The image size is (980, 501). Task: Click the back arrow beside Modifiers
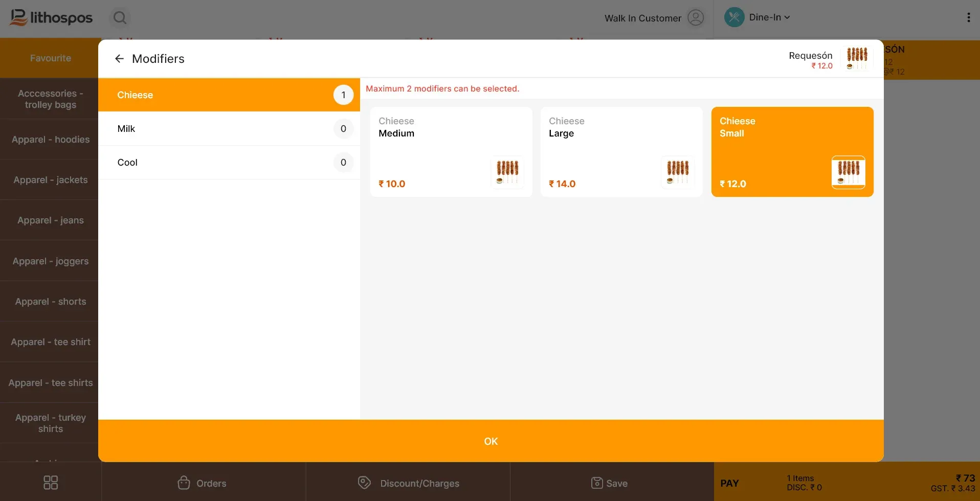119,59
